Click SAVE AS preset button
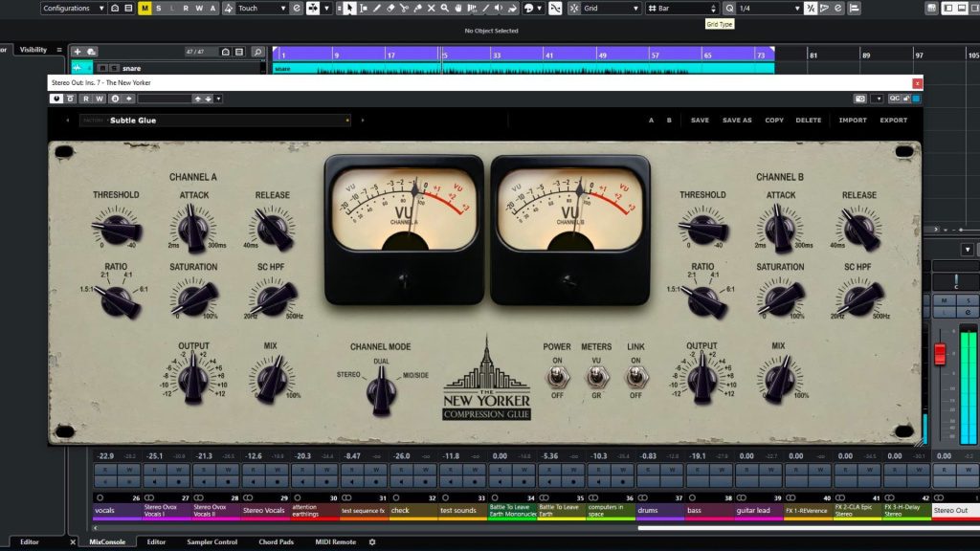The width and height of the screenshot is (980, 551). point(737,120)
